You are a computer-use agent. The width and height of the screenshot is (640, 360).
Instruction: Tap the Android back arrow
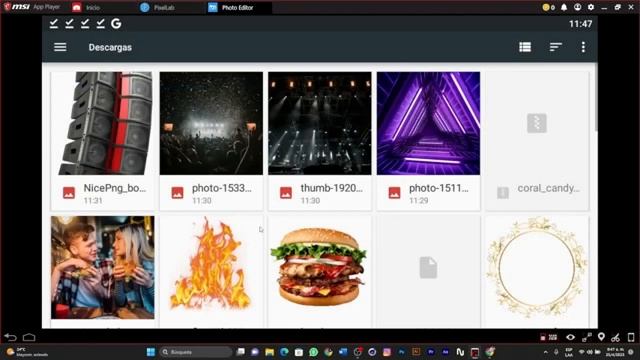10,337
